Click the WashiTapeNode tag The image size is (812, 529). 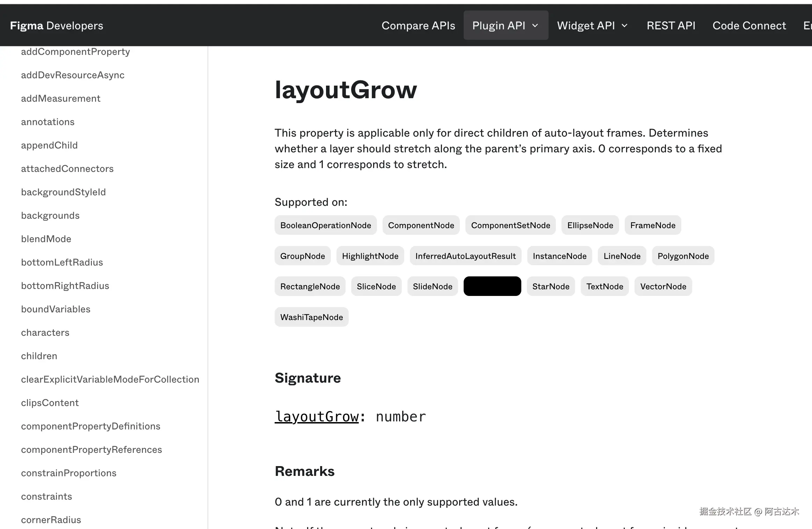(311, 317)
